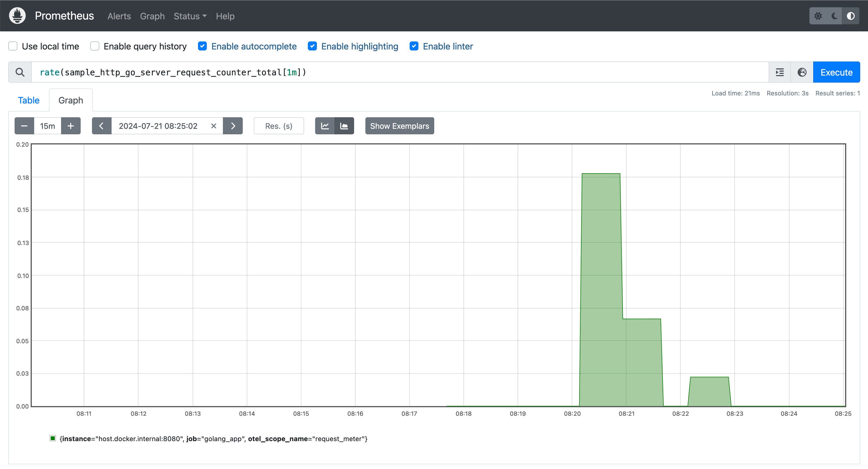Screen dimensions: 868x469
Task: Click the format expression indent icon
Action: tap(780, 72)
